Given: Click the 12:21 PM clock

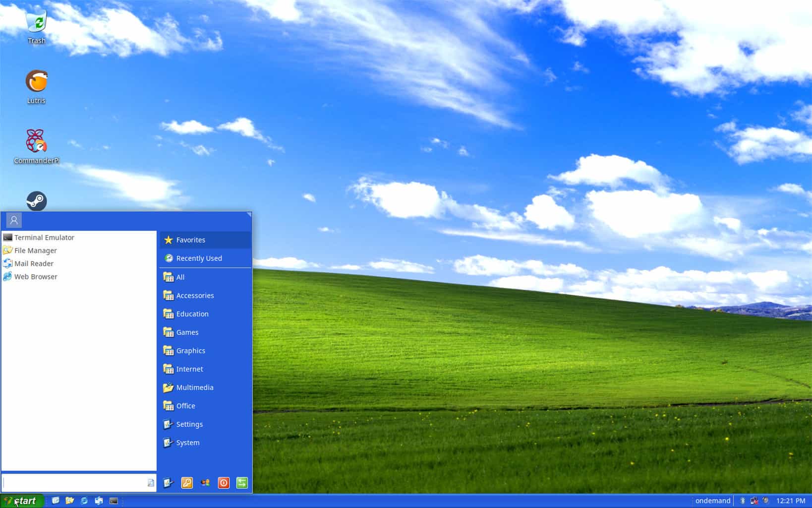Looking at the screenshot, I should (791, 501).
